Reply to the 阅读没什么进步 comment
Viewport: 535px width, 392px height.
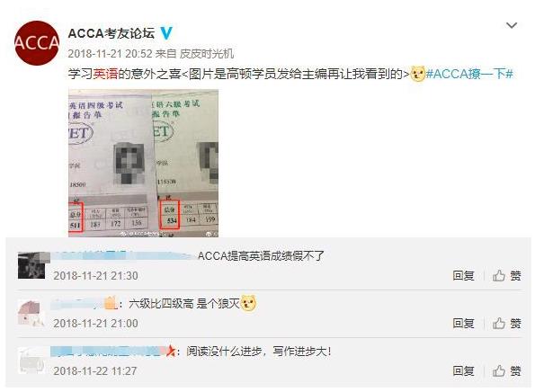(463, 370)
